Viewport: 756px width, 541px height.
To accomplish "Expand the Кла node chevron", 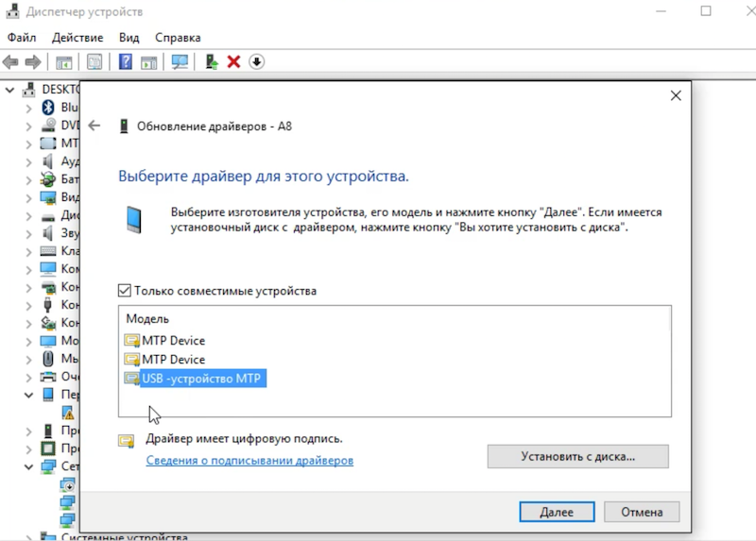I will pos(28,252).
